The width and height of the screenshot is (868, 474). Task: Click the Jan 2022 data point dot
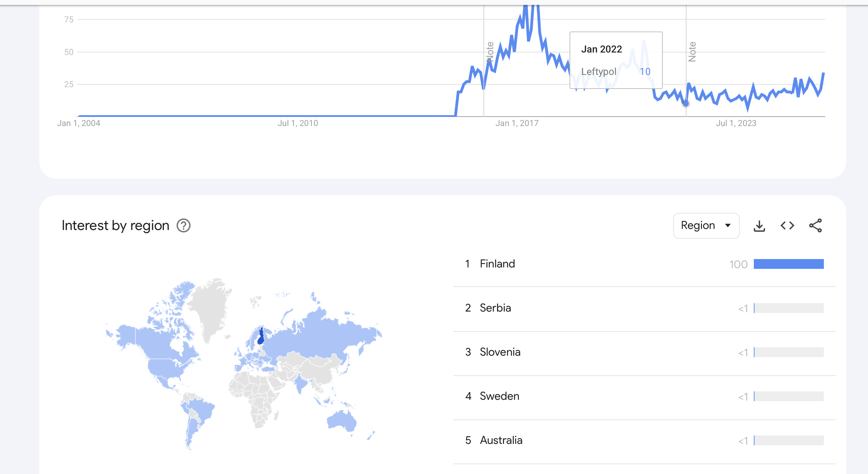[x=686, y=103]
